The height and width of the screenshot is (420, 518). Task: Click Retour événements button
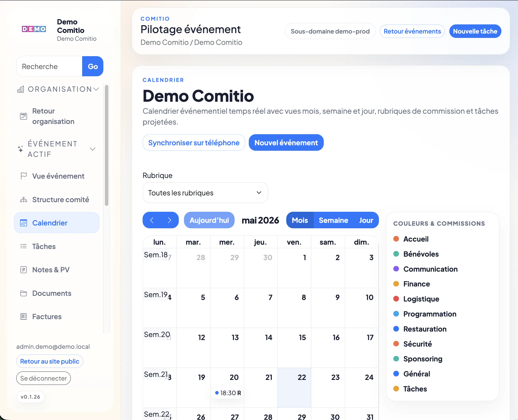(412, 31)
